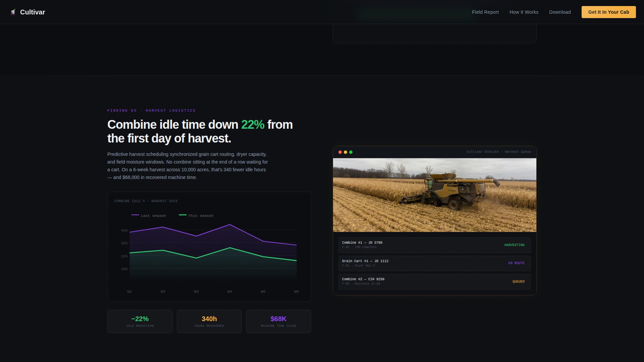The image size is (644, 362).
Task: Click the Get It In Your Cab button
Action: (608, 12)
